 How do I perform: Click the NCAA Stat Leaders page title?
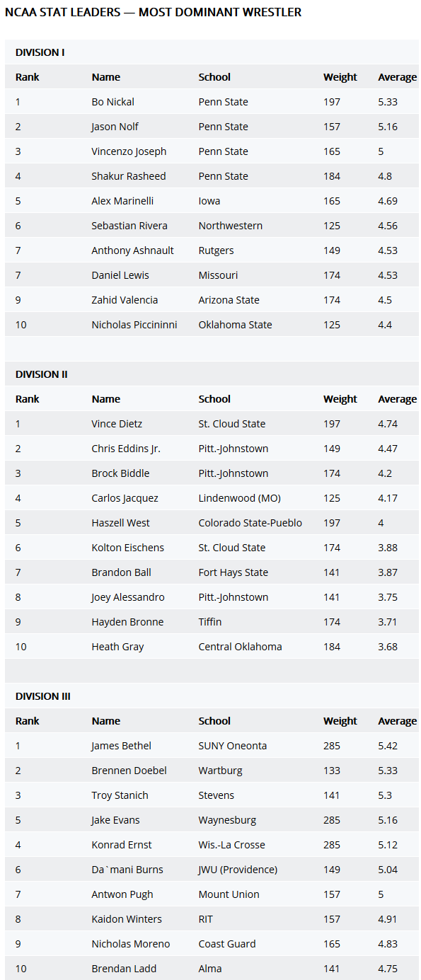(153, 13)
